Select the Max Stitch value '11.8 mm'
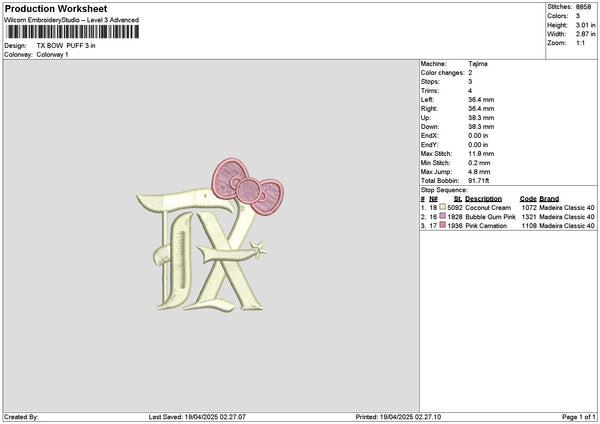The image size is (600, 424). 481,154
